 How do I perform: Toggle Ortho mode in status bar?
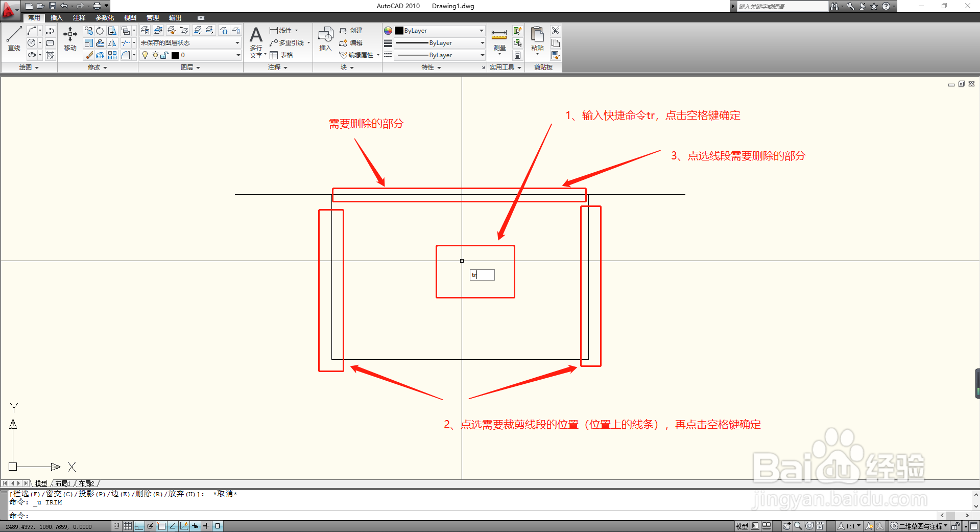click(x=139, y=526)
